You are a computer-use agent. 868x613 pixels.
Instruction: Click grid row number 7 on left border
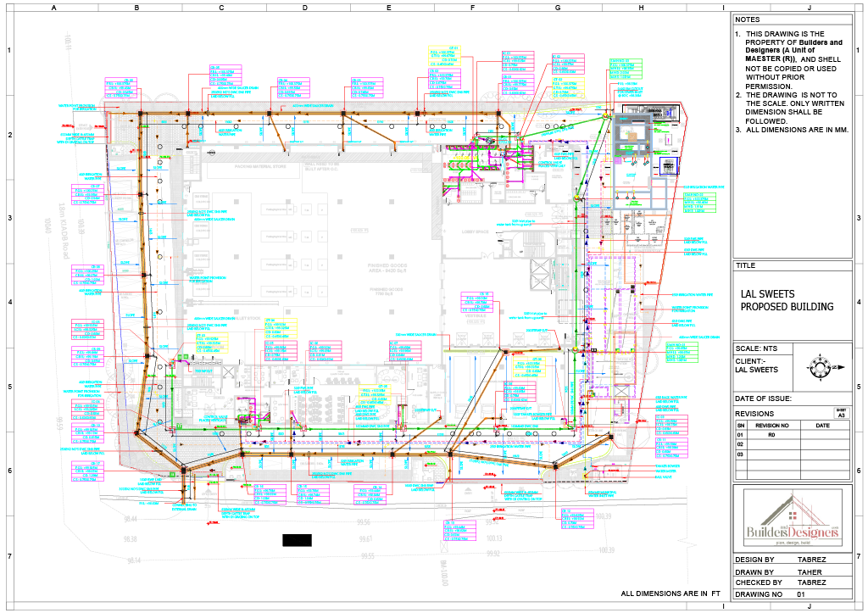[9, 555]
